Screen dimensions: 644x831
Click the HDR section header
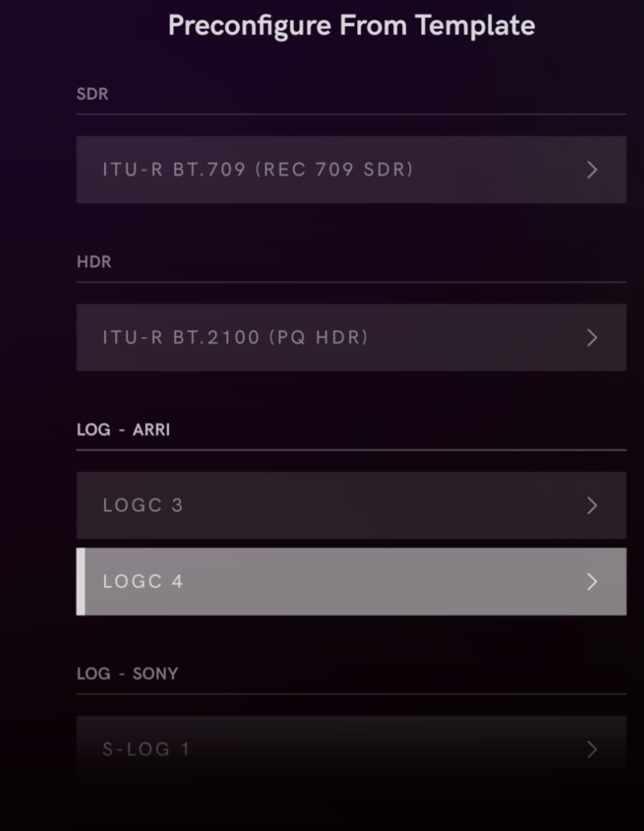click(x=93, y=262)
